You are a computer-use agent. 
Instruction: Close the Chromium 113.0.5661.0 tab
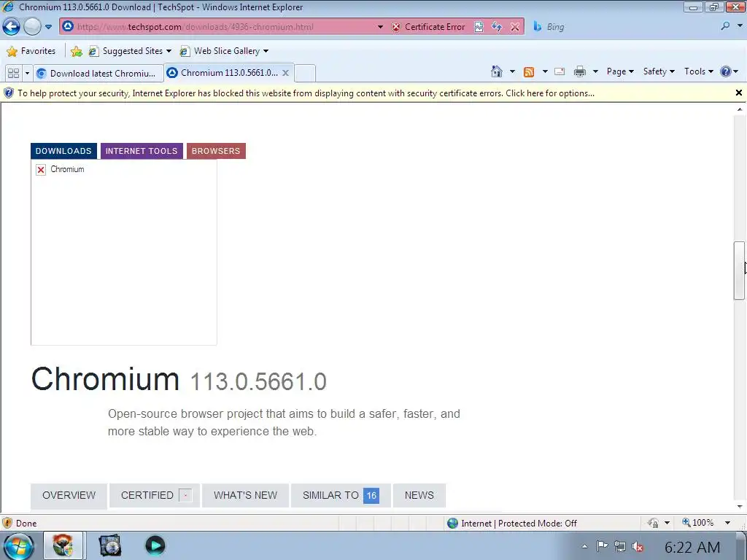point(285,73)
